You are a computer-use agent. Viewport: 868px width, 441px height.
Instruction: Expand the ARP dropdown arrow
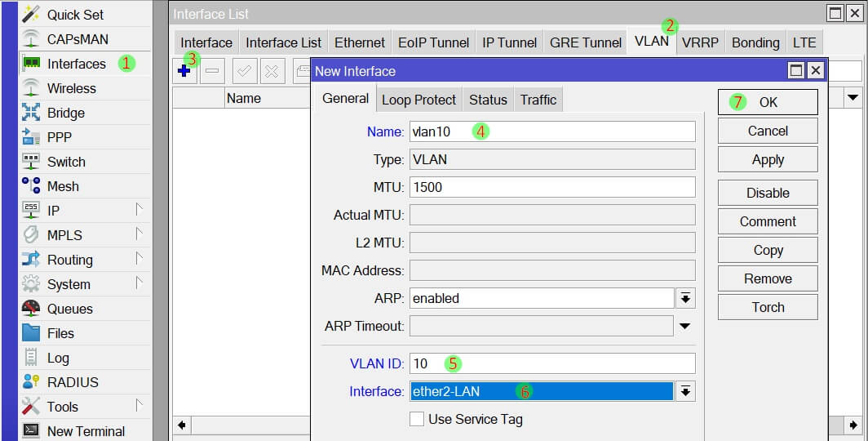tap(686, 298)
